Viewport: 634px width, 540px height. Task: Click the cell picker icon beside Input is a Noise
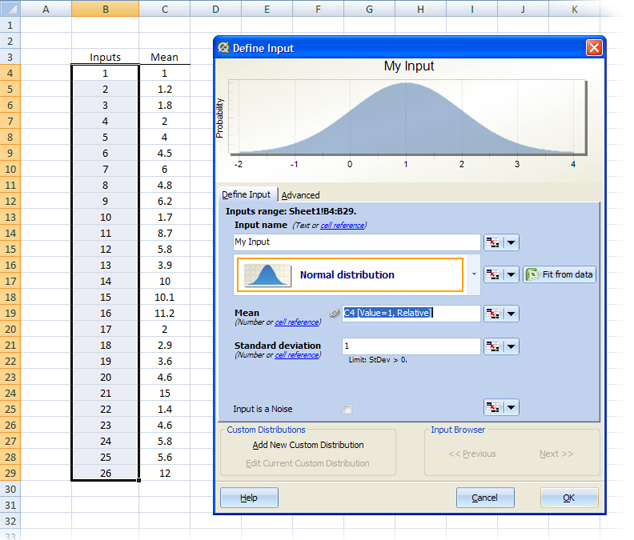pos(493,407)
